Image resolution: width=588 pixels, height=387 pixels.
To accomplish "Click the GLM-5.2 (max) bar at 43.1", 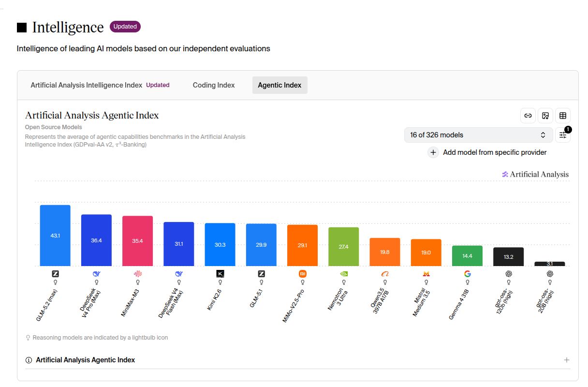I will pos(55,236).
